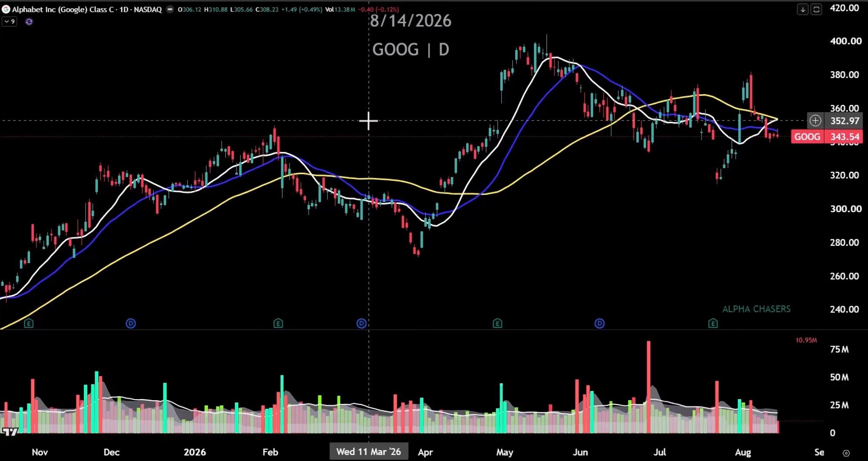Click the gray dash circle icon after NASDAQ

click(x=170, y=9)
